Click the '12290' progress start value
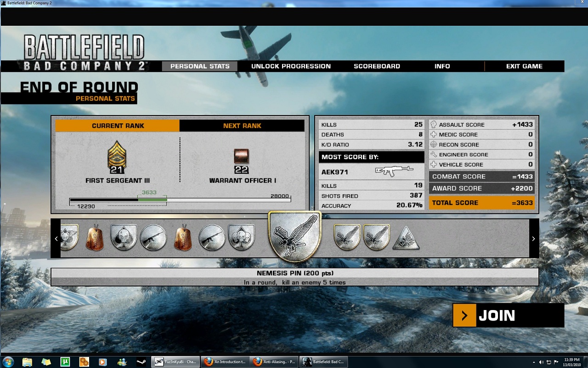The width and height of the screenshot is (588, 368). click(x=86, y=207)
